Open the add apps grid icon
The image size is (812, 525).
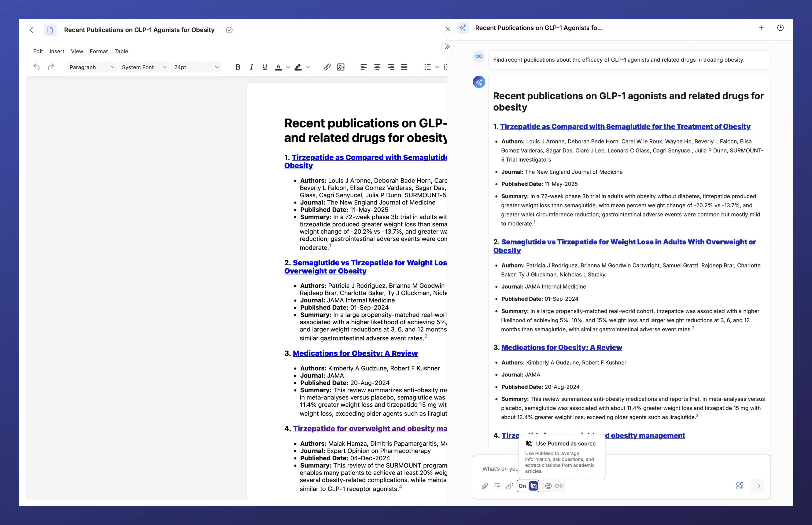click(x=740, y=486)
